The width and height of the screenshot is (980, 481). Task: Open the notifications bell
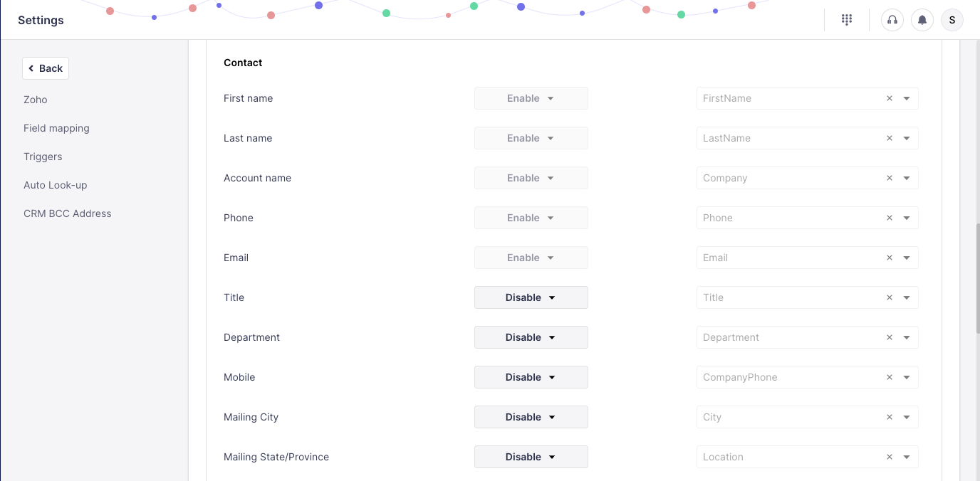(922, 20)
